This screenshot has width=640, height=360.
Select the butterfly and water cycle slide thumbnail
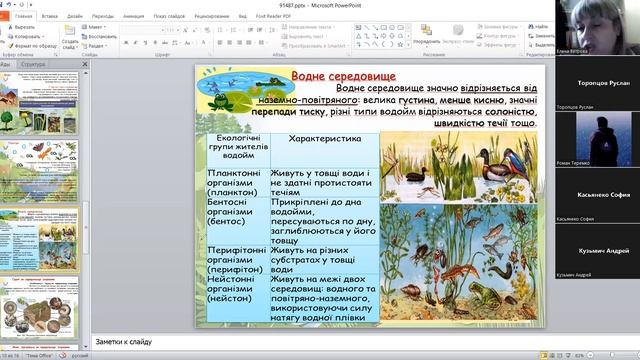(x=39, y=171)
